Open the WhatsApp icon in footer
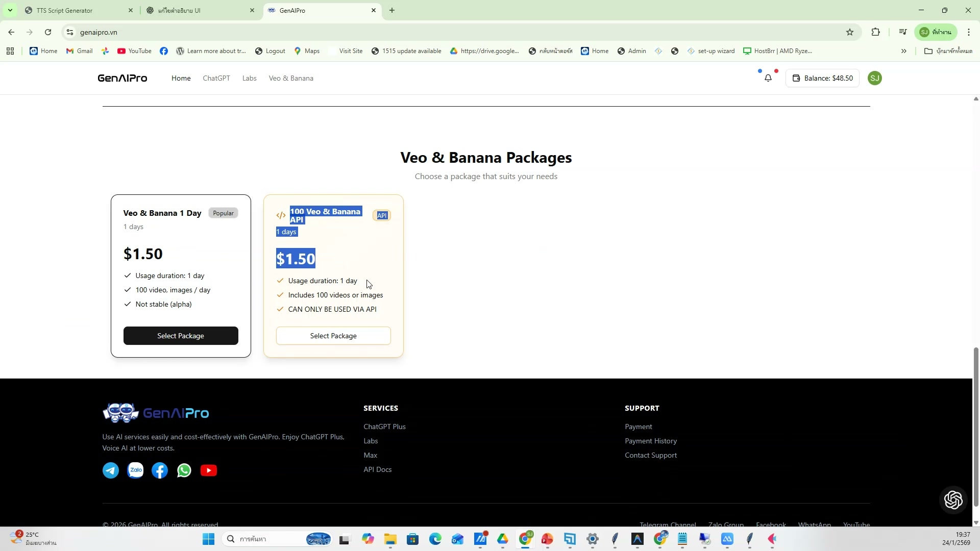980x551 pixels. point(184,470)
